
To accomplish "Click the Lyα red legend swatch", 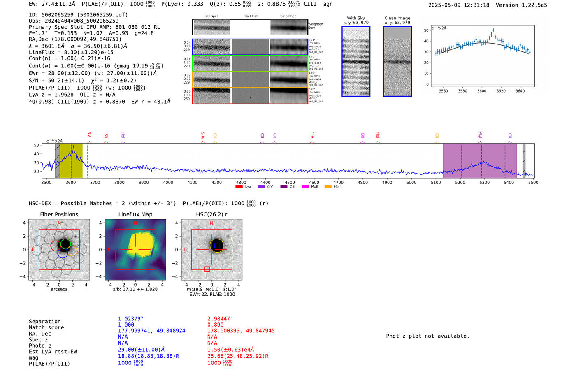I will tap(239, 187).
